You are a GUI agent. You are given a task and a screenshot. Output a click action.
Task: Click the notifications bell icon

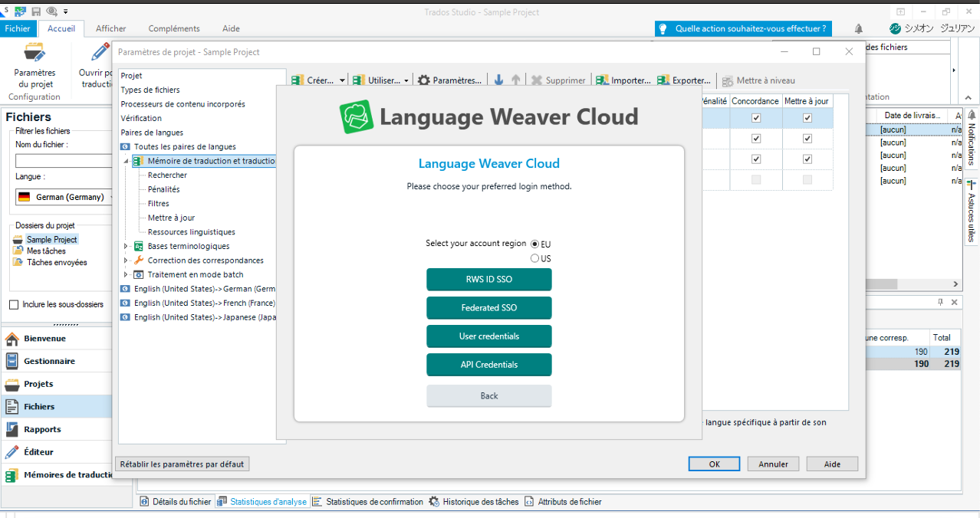(858, 28)
